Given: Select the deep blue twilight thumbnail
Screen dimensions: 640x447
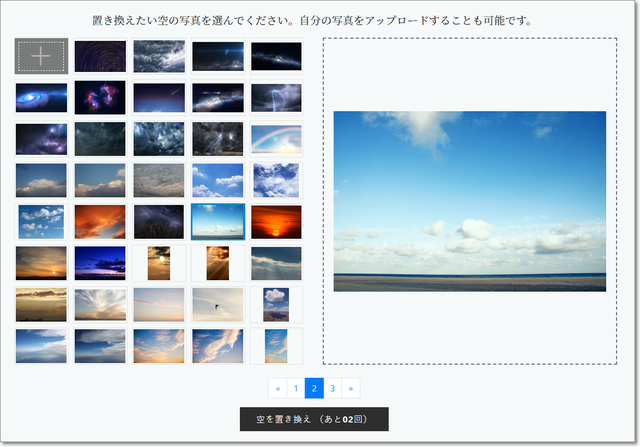Looking at the screenshot, I should (100, 263).
